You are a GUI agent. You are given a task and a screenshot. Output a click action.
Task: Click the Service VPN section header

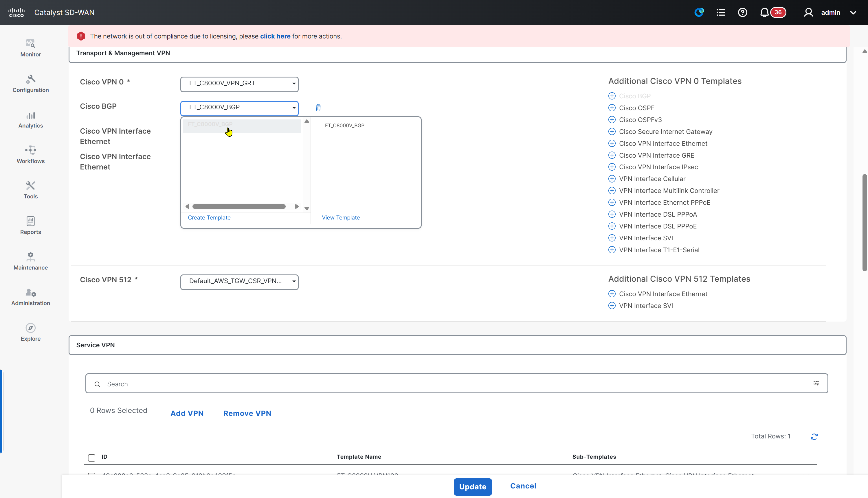[x=457, y=345]
